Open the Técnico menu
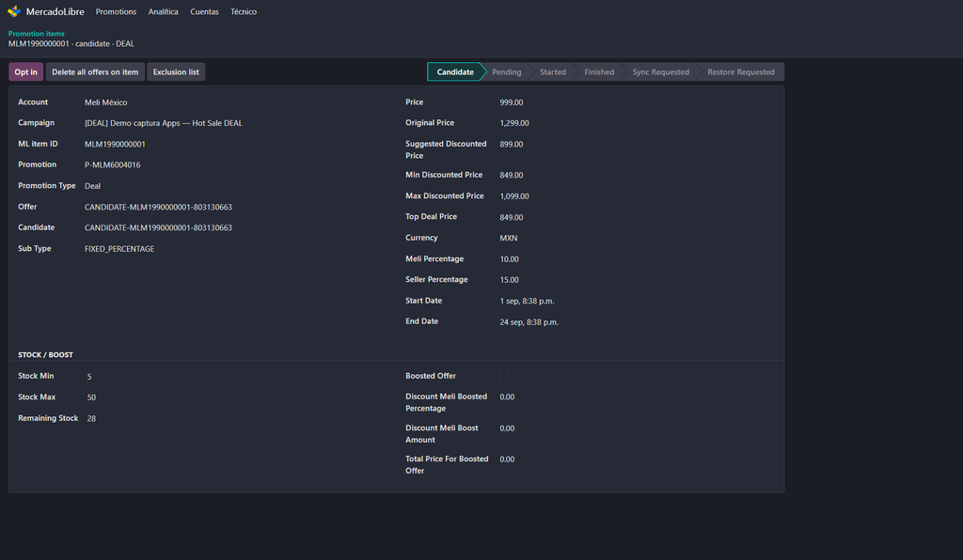The image size is (963, 560). [244, 11]
